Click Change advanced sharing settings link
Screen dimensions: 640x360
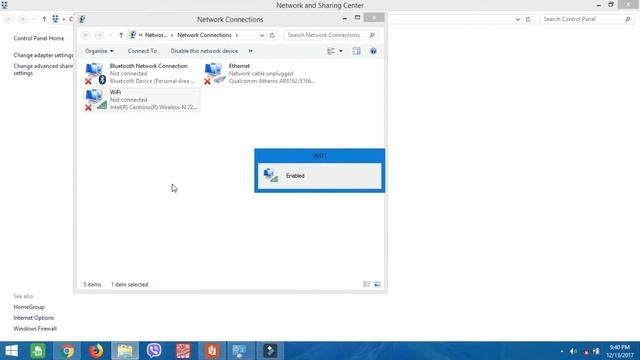43,69
